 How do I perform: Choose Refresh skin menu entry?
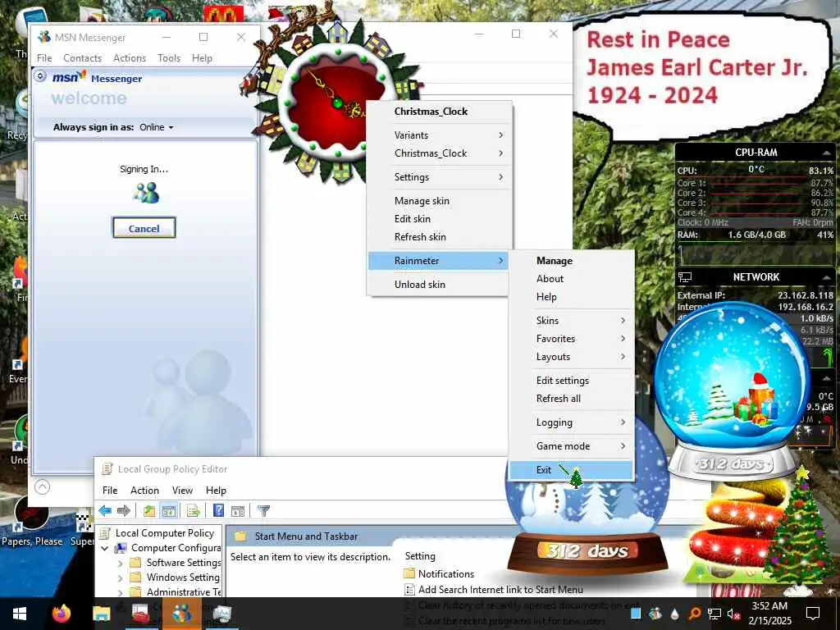coord(440,237)
